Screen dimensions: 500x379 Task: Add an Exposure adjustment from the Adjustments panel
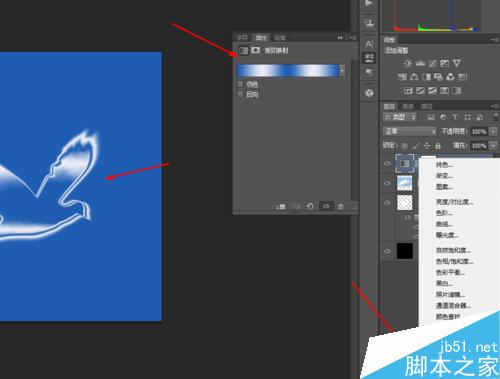444,63
